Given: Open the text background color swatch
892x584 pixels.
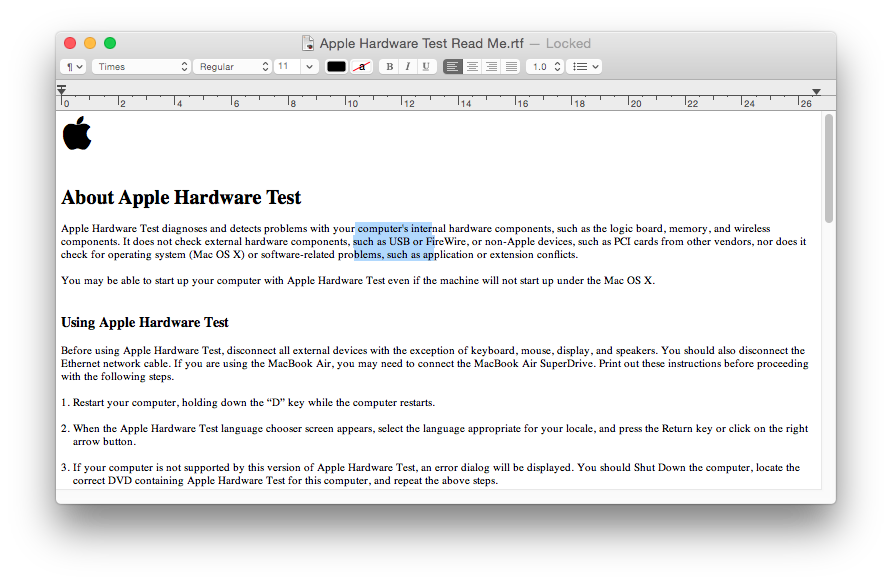Looking at the screenshot, I should [x=361, y=67].
